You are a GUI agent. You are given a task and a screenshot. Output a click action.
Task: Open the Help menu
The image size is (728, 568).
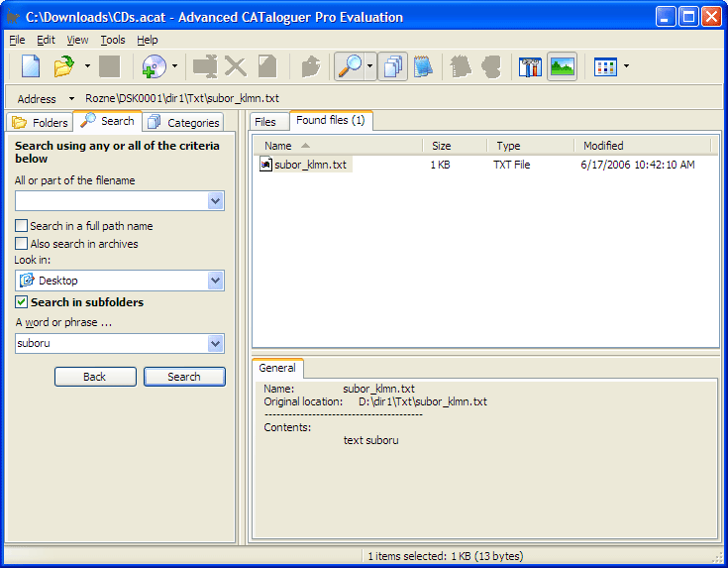(148, 40)
